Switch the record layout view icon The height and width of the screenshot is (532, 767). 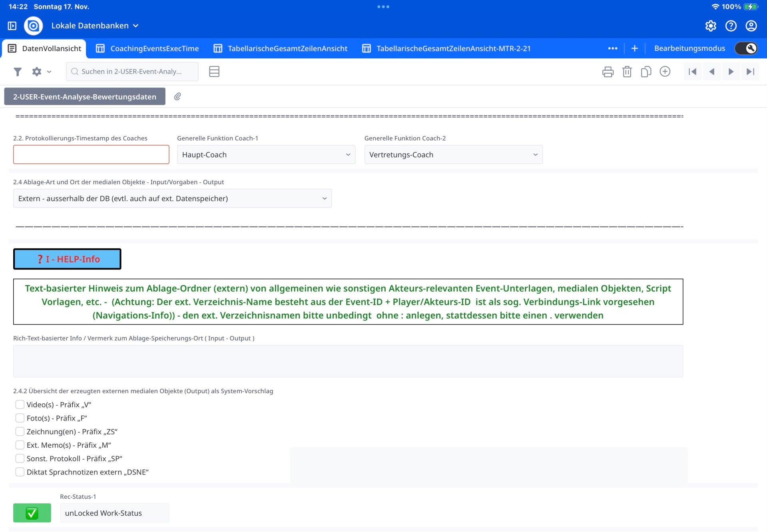coord(214,72)
